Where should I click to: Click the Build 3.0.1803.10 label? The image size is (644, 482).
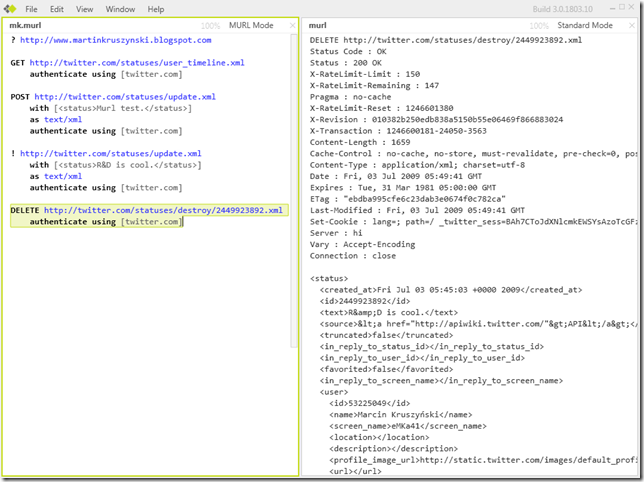pyautogui.click(x=563, y=9)
